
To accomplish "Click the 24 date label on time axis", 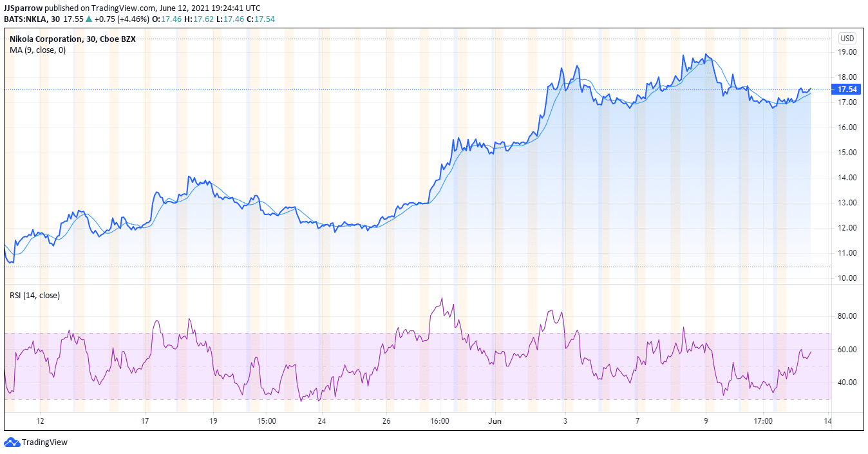I will [x=322, y=421].
